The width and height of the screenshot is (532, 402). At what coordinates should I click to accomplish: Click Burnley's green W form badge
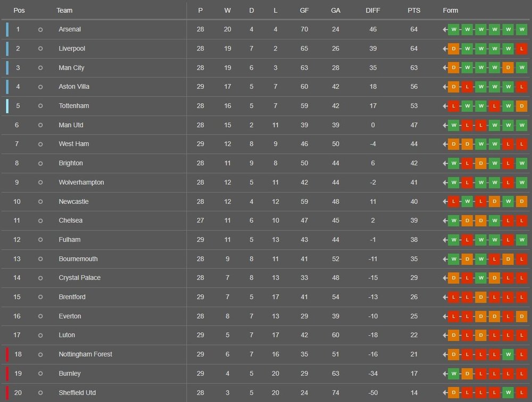point(453,374)
